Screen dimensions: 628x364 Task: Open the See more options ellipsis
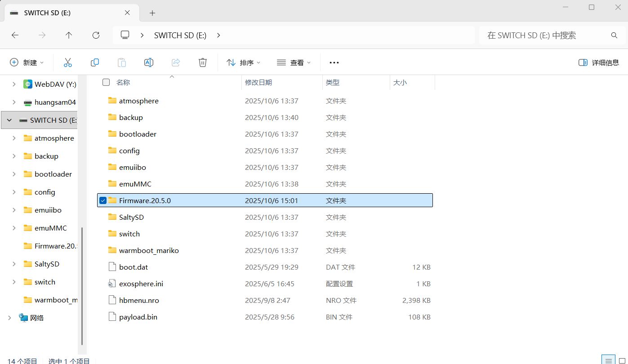(x=334, y=62)
